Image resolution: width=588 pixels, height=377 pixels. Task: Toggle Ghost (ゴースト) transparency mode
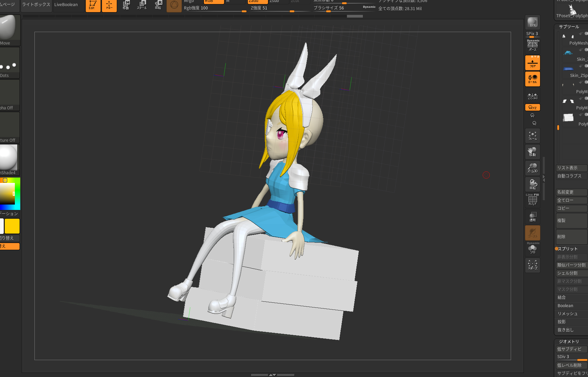pos(533,233)
